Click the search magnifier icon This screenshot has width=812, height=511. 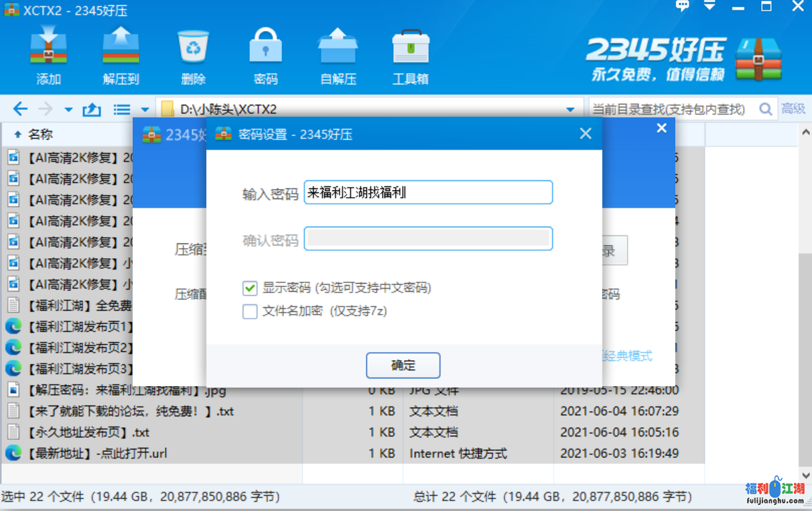coord(765,109)
